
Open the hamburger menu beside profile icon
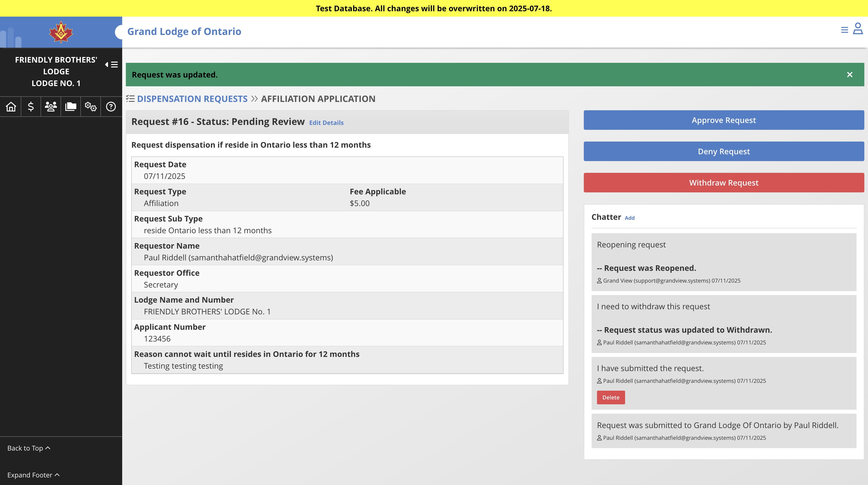pos(844,30)
